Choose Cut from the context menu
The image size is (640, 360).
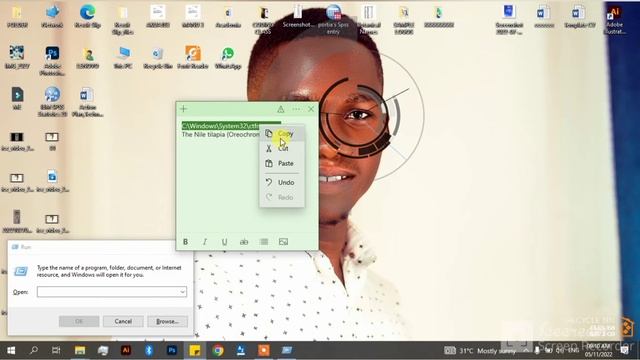tap(282, 149)
